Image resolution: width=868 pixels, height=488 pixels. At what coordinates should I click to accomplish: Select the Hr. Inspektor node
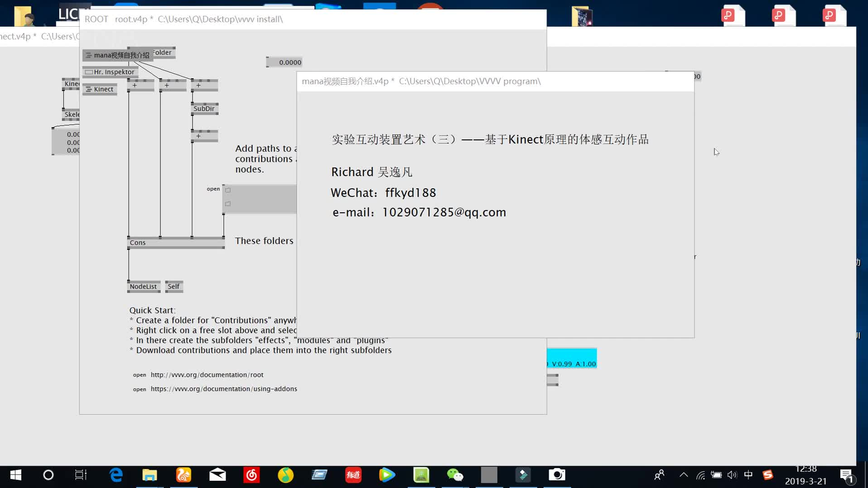pyautogui.click(x=111, y=72)
